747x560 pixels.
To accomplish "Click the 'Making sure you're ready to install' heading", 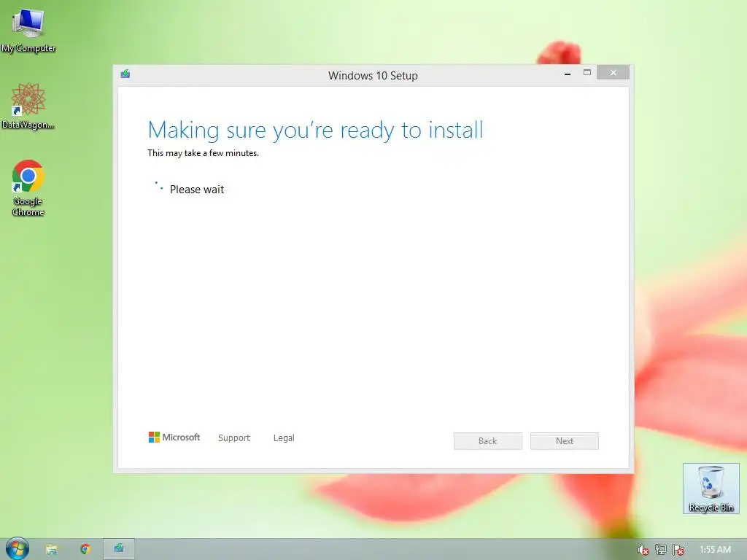I will [315, 130].
